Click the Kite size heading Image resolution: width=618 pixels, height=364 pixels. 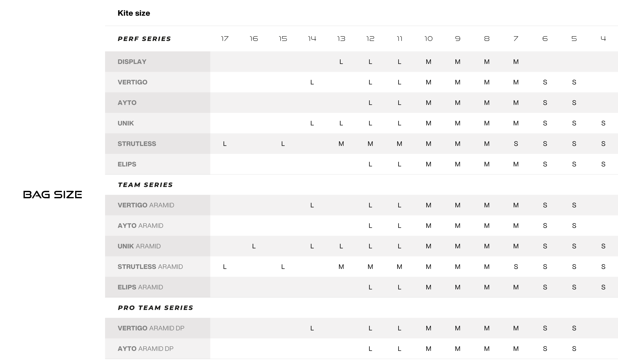point(134,13)
